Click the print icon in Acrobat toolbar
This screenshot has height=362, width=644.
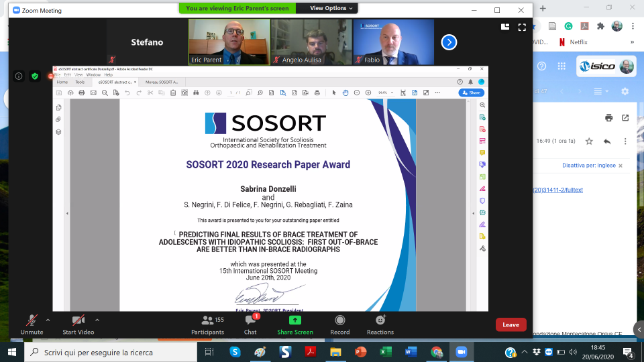[82, 93]
